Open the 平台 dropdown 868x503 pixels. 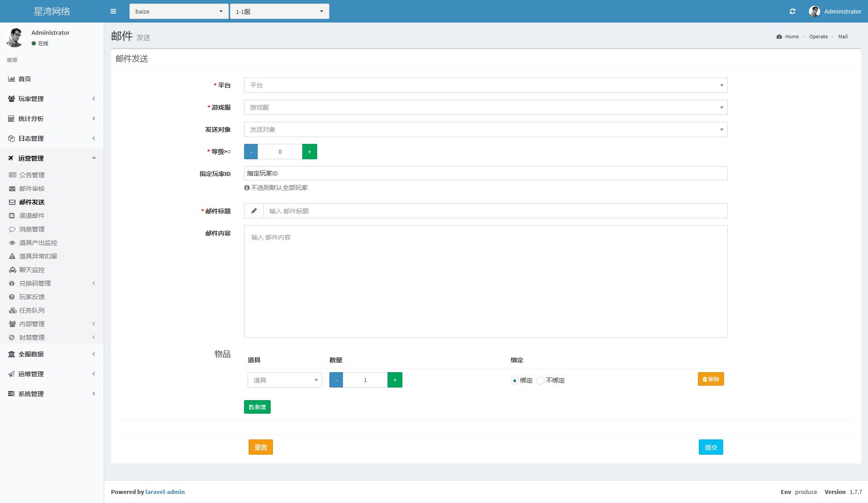click(x=485, y=85)
